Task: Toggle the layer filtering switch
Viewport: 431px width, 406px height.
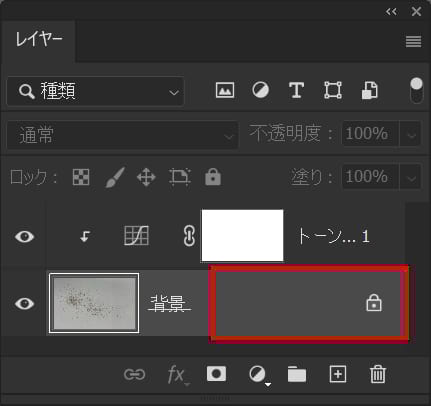Action: (x=416, y=90)
